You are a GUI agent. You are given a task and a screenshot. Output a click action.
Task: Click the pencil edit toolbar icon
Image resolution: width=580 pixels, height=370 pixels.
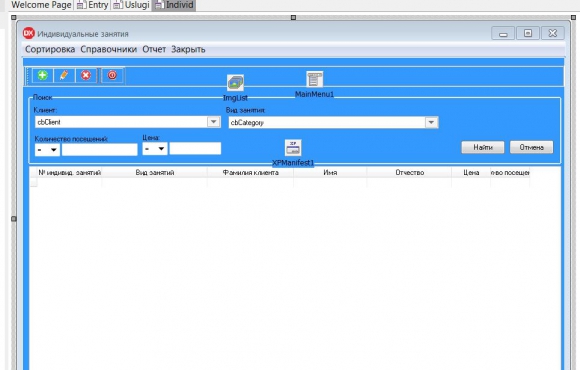(64, 75)
